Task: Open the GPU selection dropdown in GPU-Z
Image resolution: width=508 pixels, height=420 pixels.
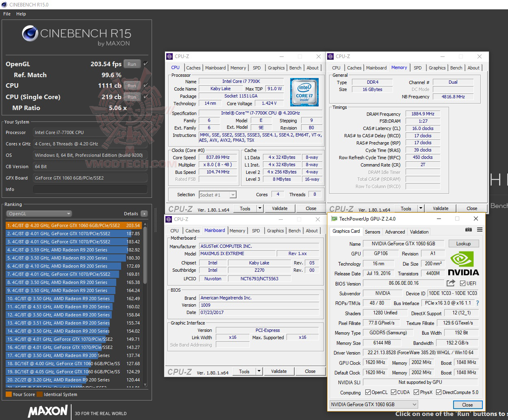Action: 373,404
